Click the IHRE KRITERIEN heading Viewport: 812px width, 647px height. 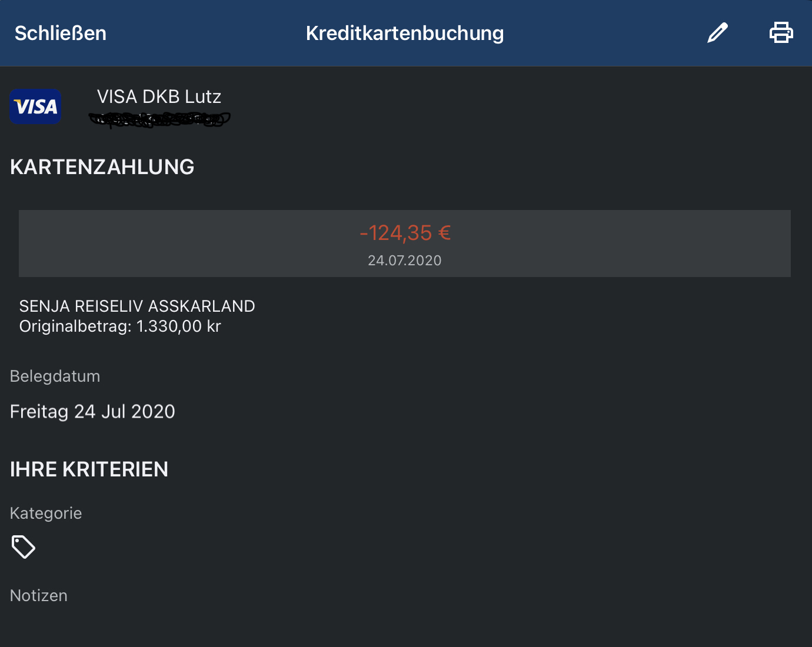(89, 469)
